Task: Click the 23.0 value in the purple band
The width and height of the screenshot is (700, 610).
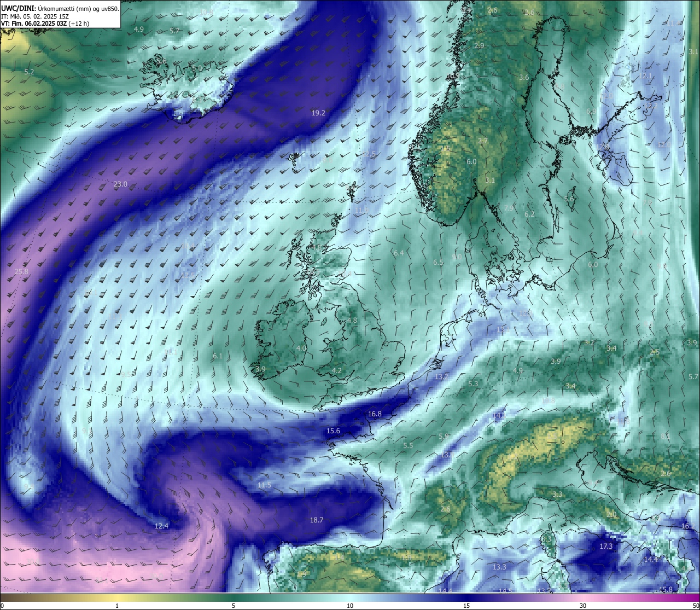Action: [120, 184]
